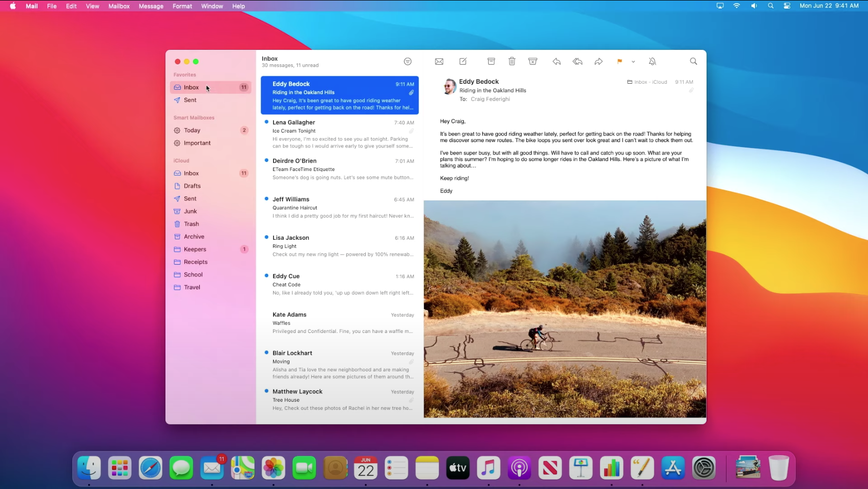868x489 pixels.
Task: Open the email from Kate Adams
Action: coord(342,322)
